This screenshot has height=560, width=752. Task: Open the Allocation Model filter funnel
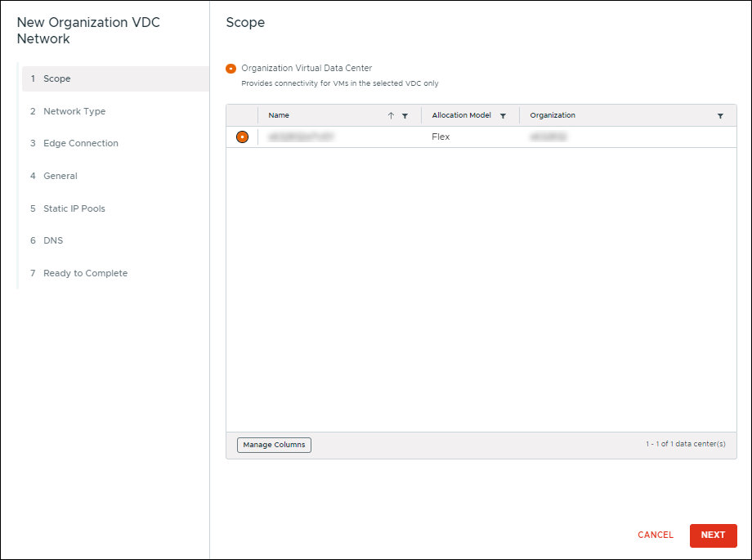pyautogui.click(x=503, y=115)
